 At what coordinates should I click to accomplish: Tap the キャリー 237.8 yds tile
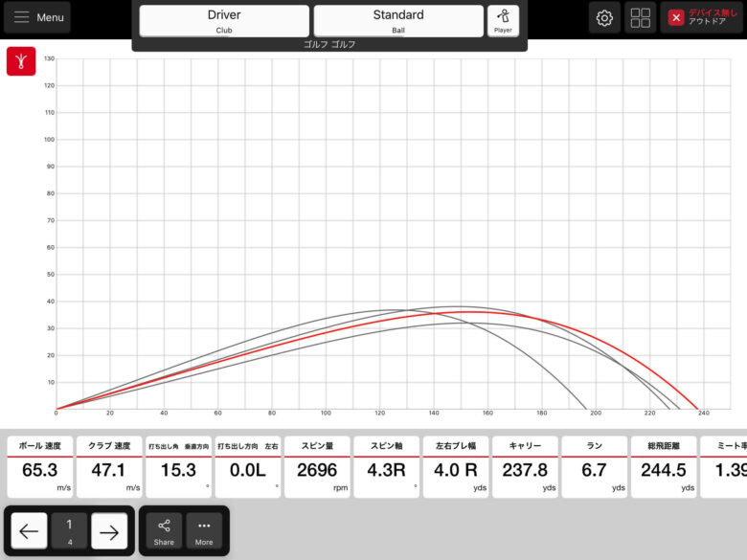point(525,467)
